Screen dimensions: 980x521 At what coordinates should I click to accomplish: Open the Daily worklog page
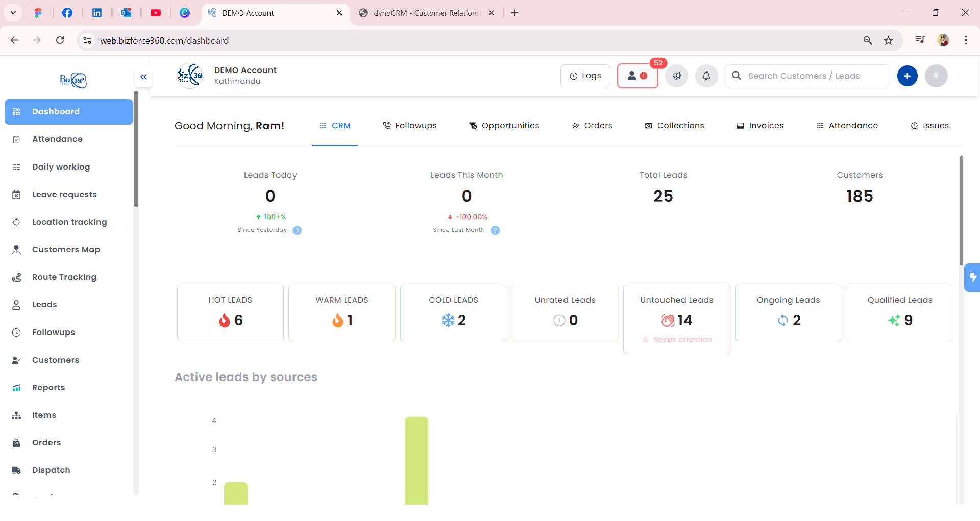61,167
